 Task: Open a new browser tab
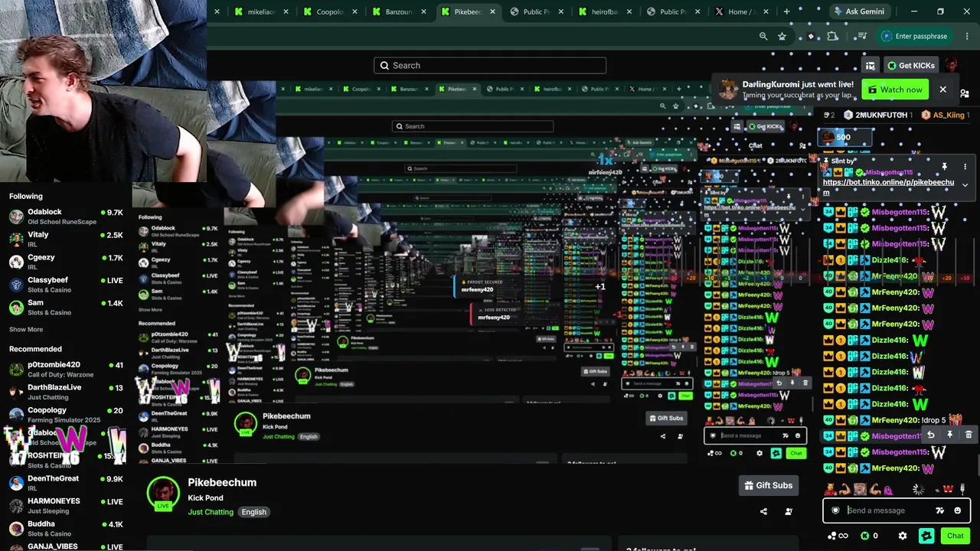click(x=786, y=11)
